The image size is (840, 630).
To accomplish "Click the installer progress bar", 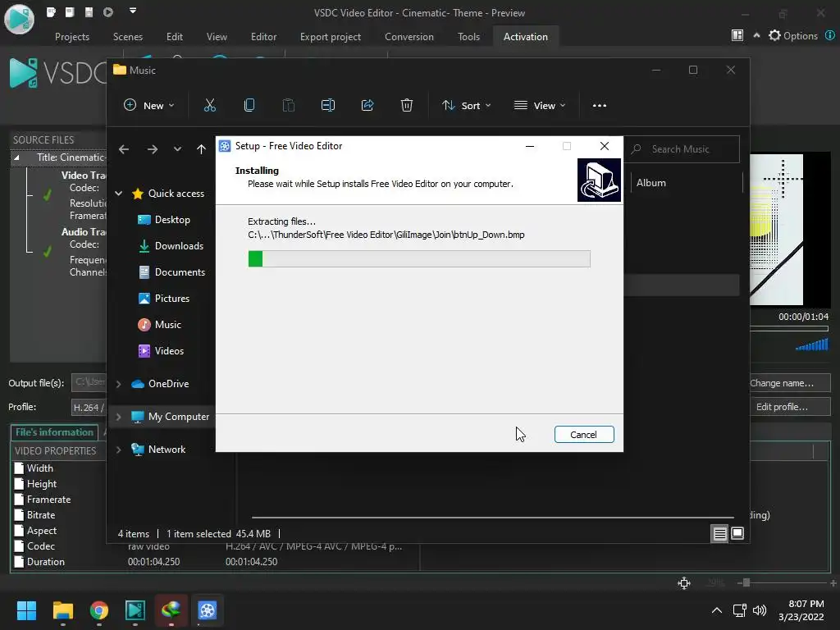I will click(419, 258).
